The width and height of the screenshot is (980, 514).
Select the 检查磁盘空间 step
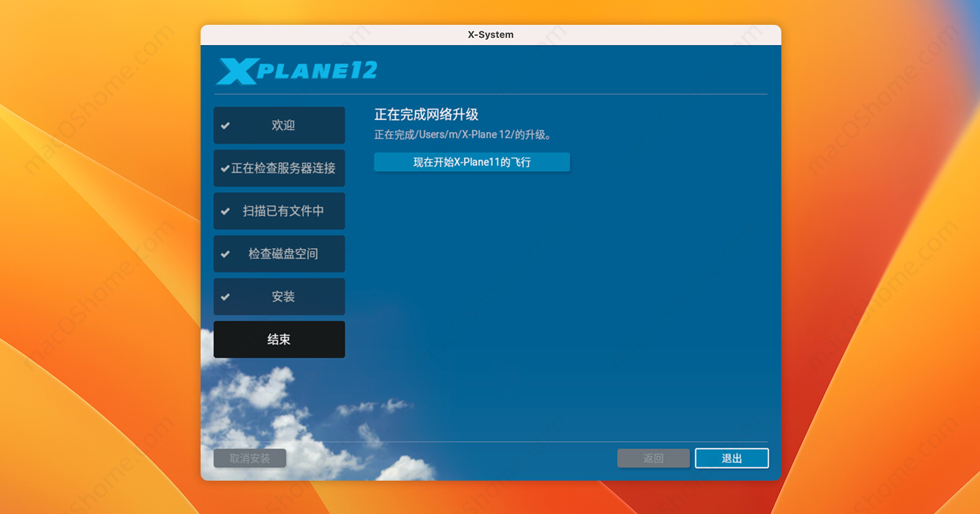(x=279, y=253)
